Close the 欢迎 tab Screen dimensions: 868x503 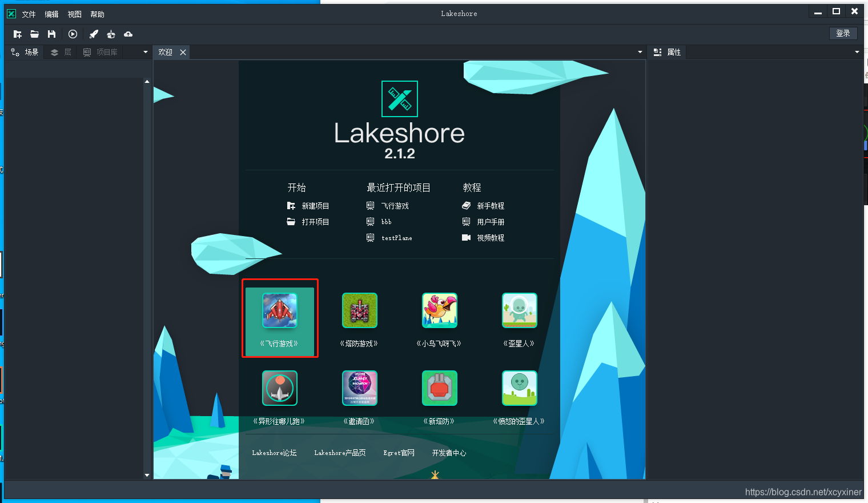(x=183, y=52)
